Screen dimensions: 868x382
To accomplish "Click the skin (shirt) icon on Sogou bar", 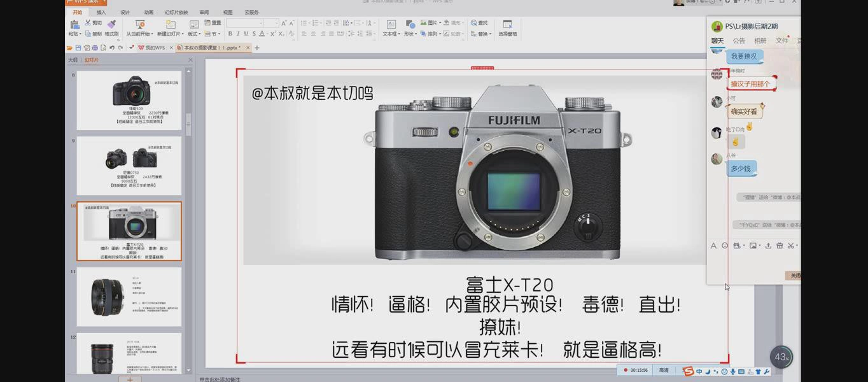I will tap(758, 371).
